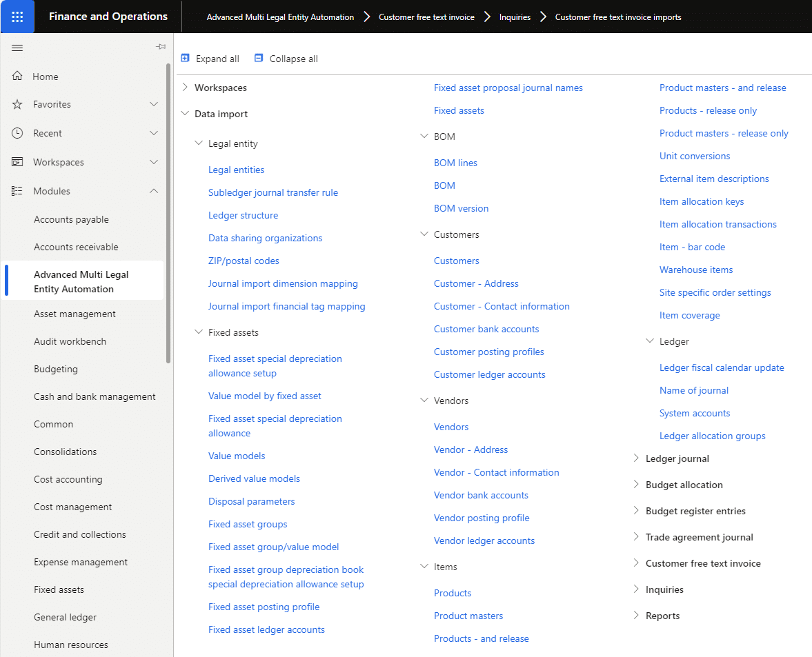Screen dimensions: 812x657
Task: Open Subledger journal transfer rule link
Action: pyautogui.click(x=273, y=192)
